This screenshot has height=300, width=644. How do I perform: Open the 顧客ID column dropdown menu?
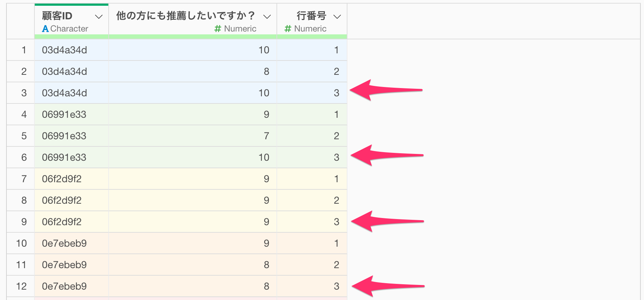(x=99, y=16)
